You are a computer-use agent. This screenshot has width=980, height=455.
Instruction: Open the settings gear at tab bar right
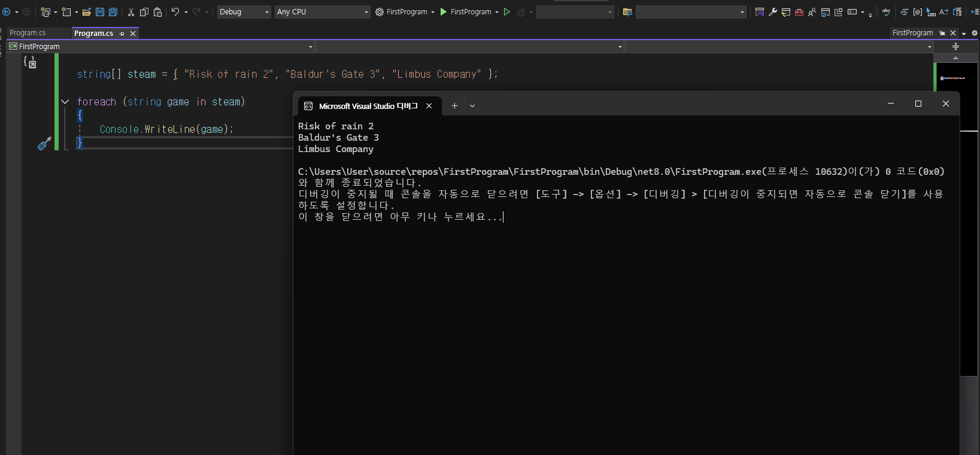(x=975, y=33)
